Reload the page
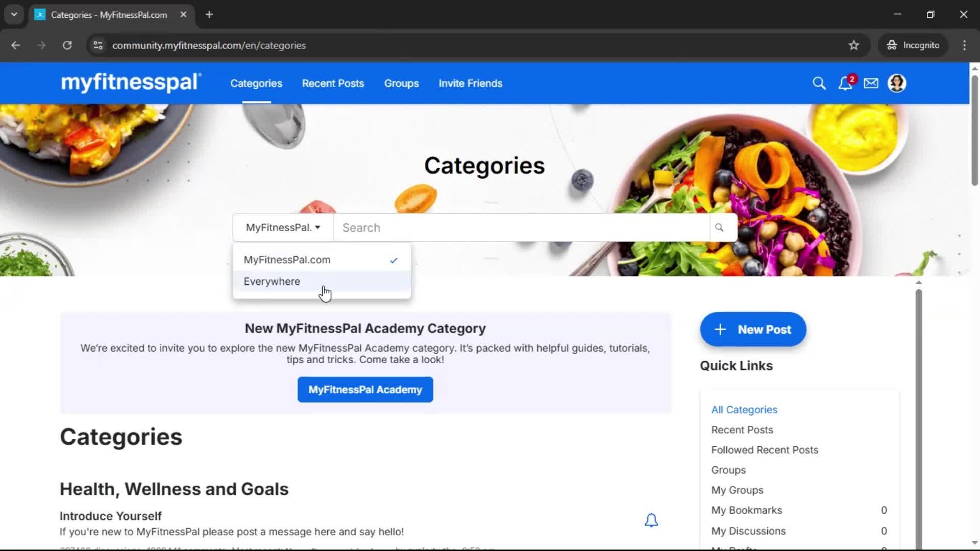This screenshot has width=980, height=551. pyautogui.click(x=67, y=45)
